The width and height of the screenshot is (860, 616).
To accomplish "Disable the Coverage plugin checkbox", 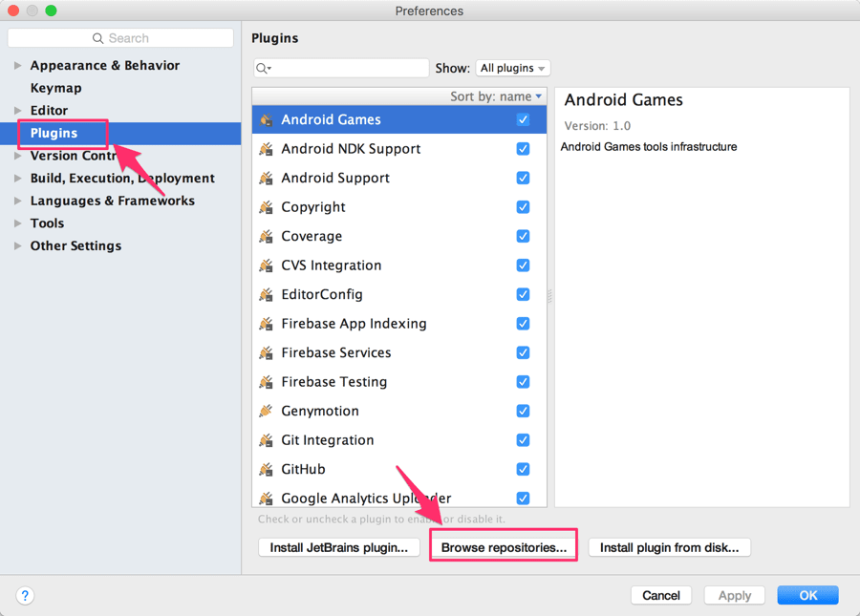I will 523,236.
